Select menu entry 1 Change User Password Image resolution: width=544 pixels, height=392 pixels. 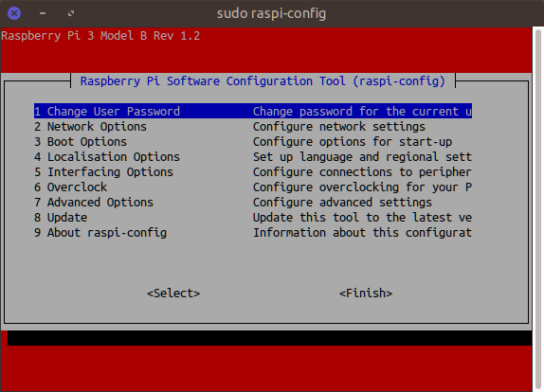click(x=253, y=112)
